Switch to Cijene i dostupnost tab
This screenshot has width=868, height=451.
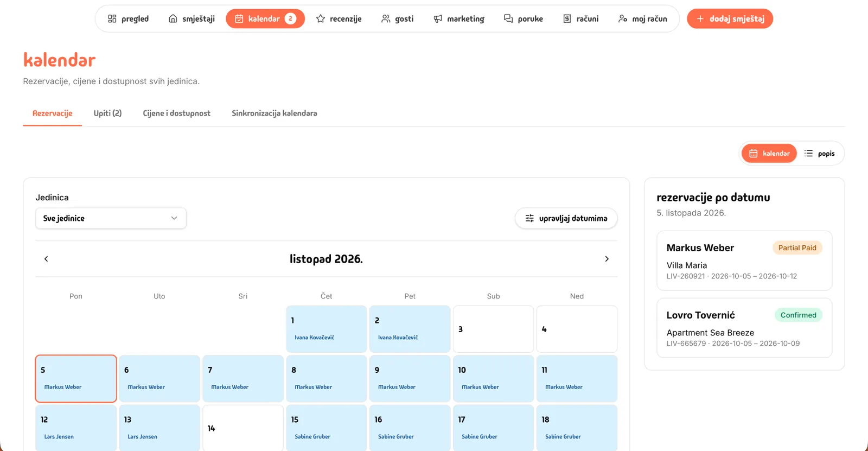point(176,113)
